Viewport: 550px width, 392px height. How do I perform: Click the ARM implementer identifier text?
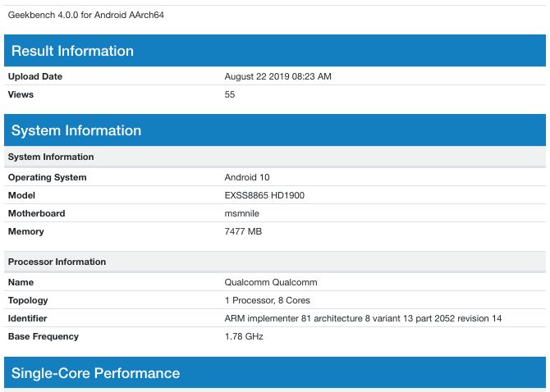(x=363, y=318)
